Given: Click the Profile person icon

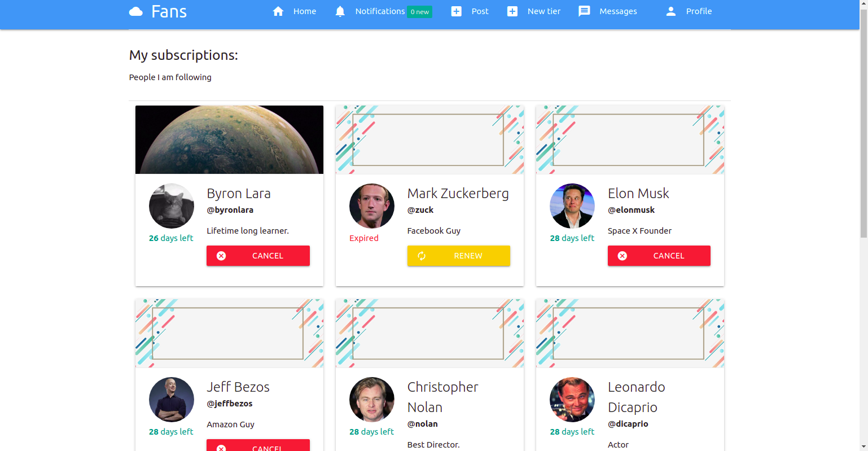Looking at the screenshot, I should [671, 11].
